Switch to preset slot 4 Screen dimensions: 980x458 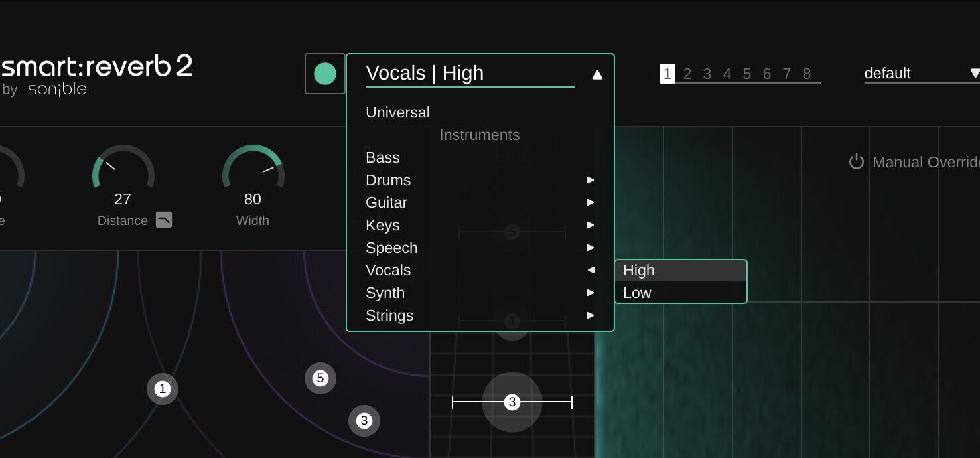[727, 74]
